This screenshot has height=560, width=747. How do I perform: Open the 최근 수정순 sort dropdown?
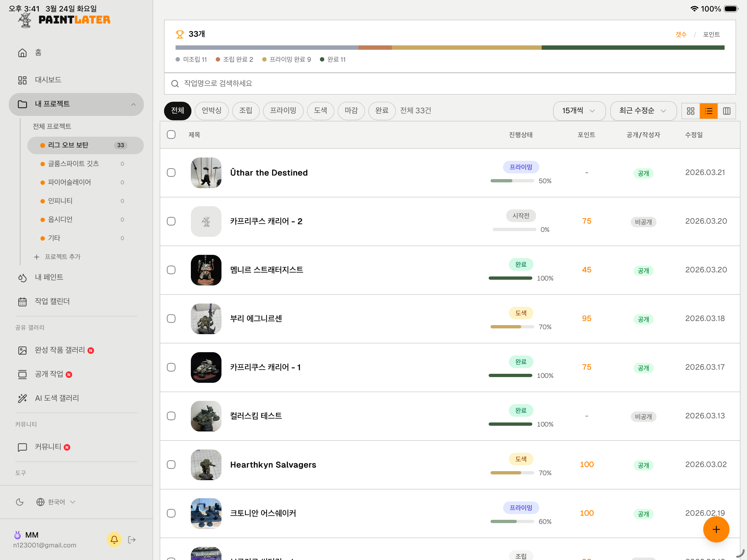click(x=643, y=111)
